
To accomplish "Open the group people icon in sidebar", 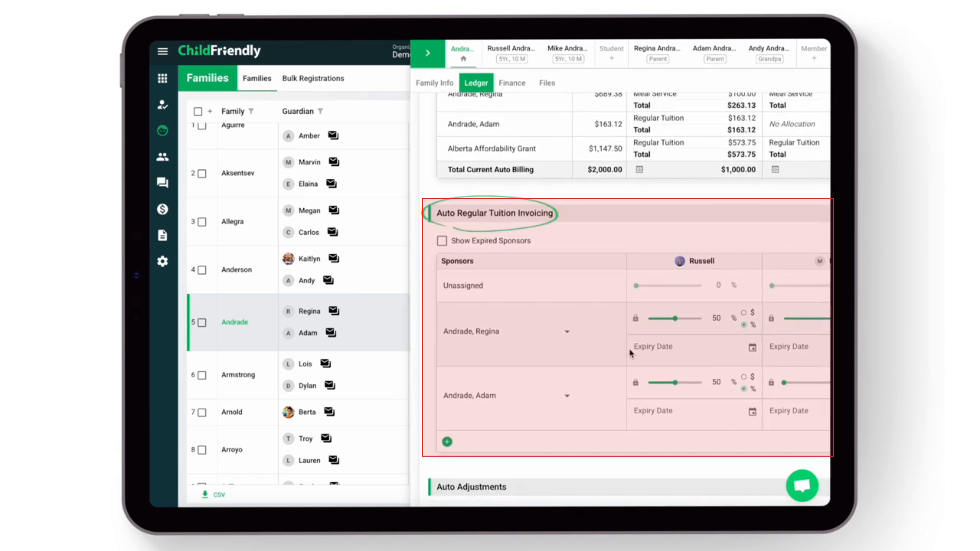I will (x=162, y=157).
